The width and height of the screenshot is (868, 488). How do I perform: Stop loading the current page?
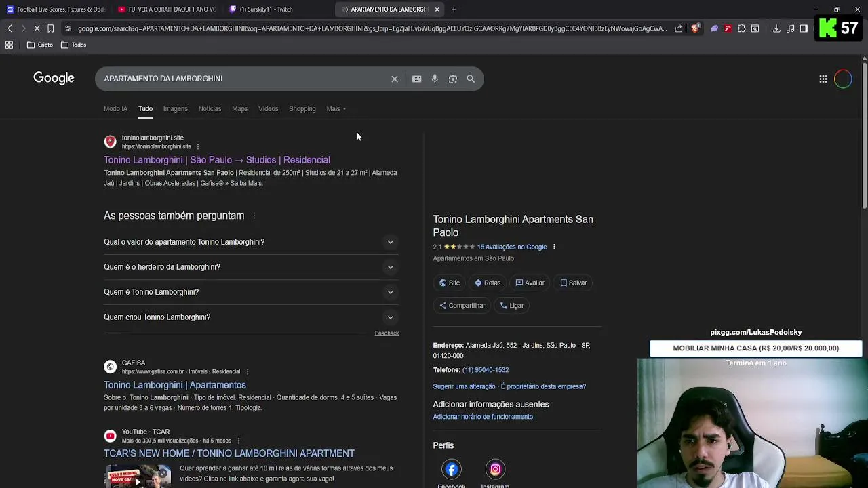click(x=37, y=28)
